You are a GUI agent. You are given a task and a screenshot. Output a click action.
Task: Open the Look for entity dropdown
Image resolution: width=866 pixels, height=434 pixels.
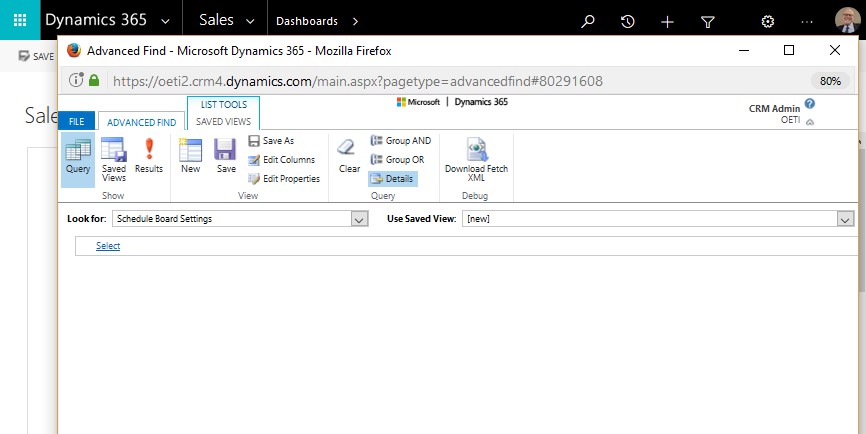coord(359,219)
